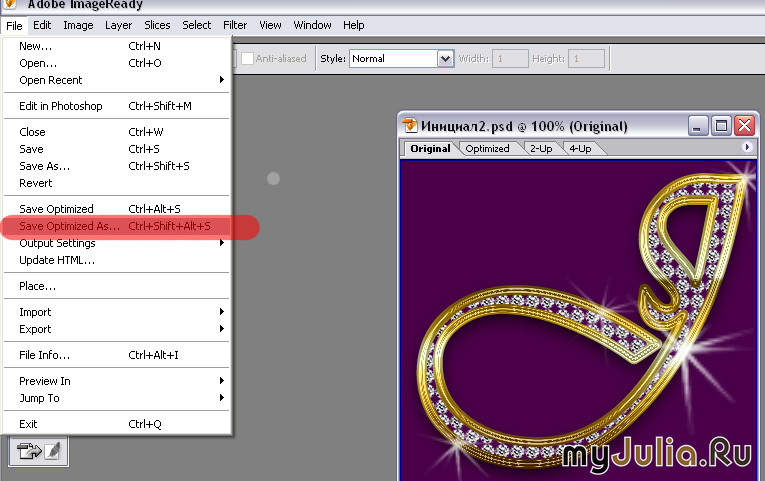Switch to the 2-Up tab
This screenshot has height=481, width=765.
541,149
